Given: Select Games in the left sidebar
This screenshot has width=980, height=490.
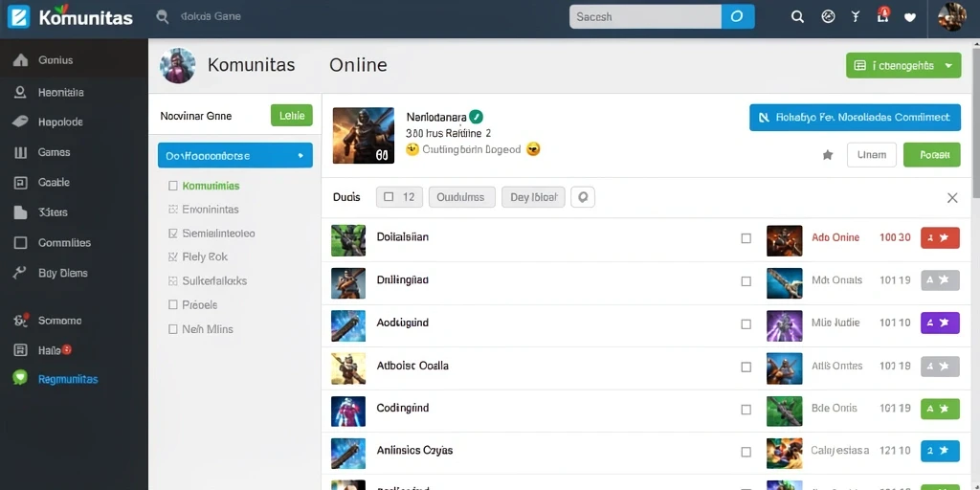Looking at the screenshot, I should tap(54, 152).
